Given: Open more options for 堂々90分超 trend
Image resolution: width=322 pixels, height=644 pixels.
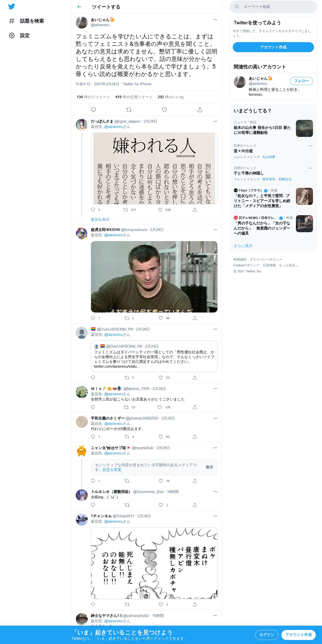Looking at the screenshot, I should click(310, 146).
